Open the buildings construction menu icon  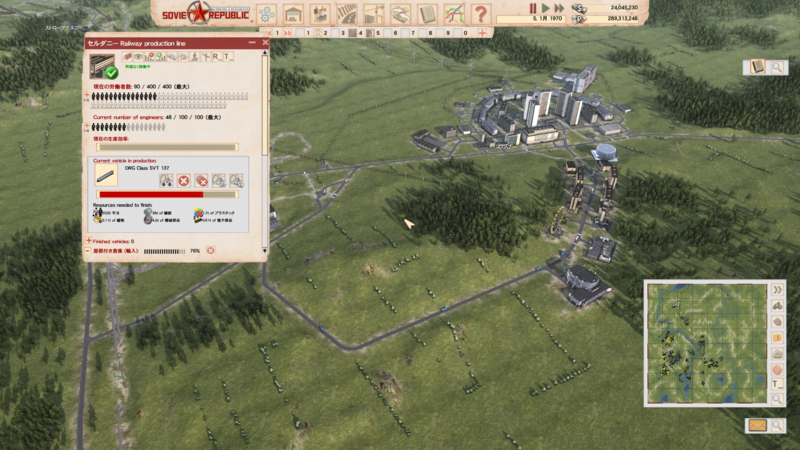294,13
